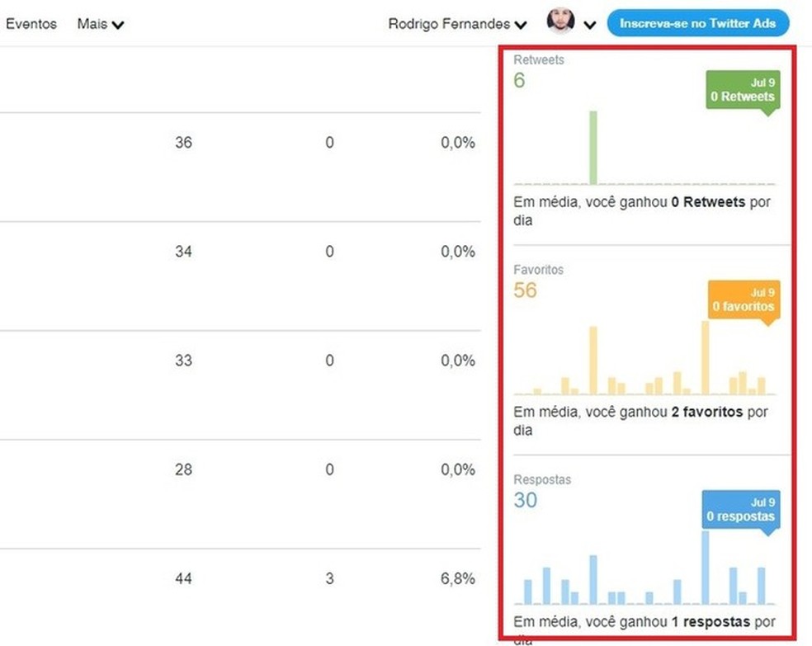Image resolution: width=812 pixels, height=646 pixels.
Task: Open the Mais dropdown menu
Action: (x=99, y=23)
